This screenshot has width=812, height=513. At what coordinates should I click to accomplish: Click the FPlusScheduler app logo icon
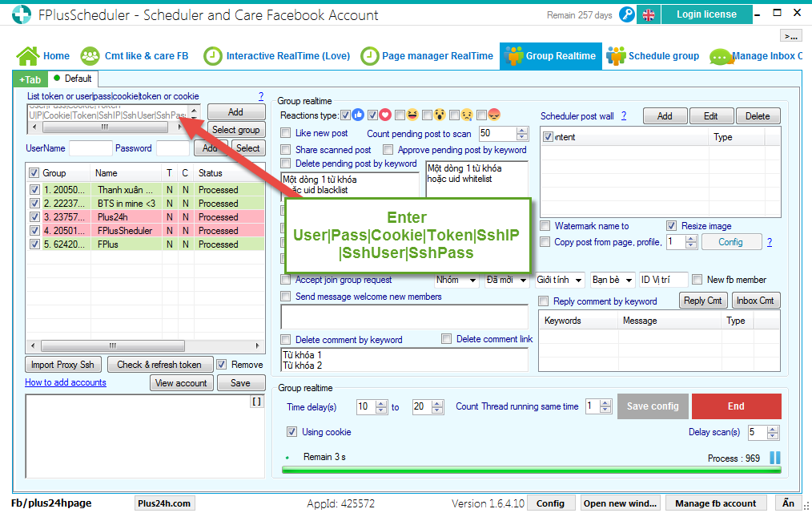pos(22,14)
